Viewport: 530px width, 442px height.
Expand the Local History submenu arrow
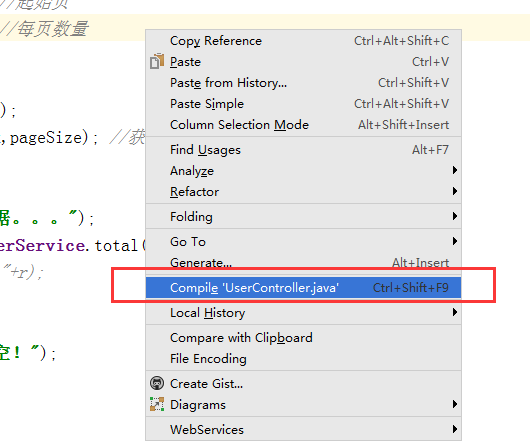click(455, 312)
